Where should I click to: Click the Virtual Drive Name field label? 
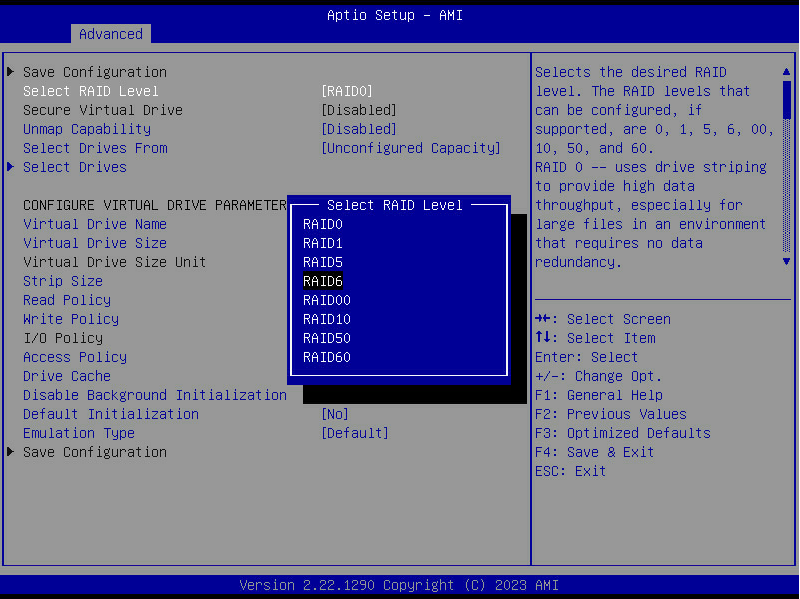(95, 224)
